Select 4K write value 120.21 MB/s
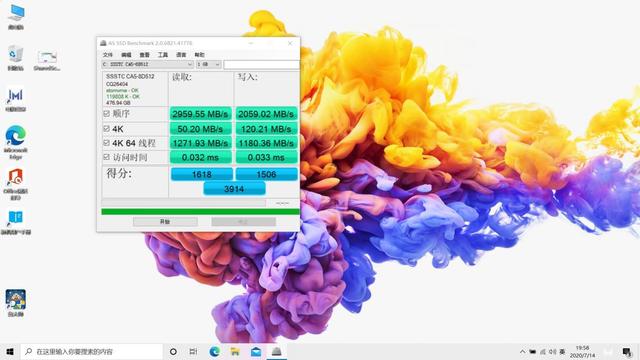Viewport: 640px width, 360px height. tap(267, 129)
